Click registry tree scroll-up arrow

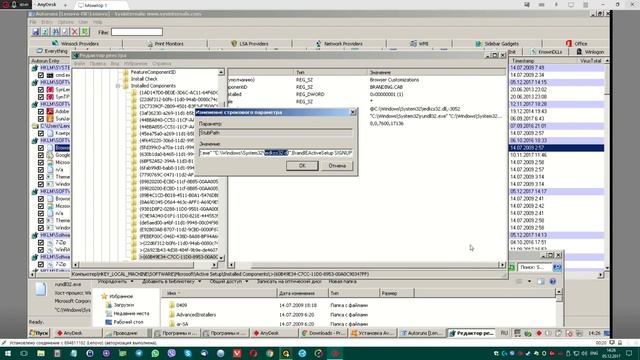[x=221, y=72]
